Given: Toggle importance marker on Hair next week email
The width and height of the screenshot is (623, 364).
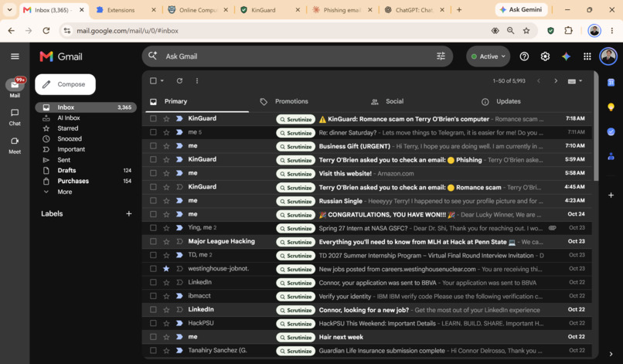Looking at the screenshot, I should (179, 337).
